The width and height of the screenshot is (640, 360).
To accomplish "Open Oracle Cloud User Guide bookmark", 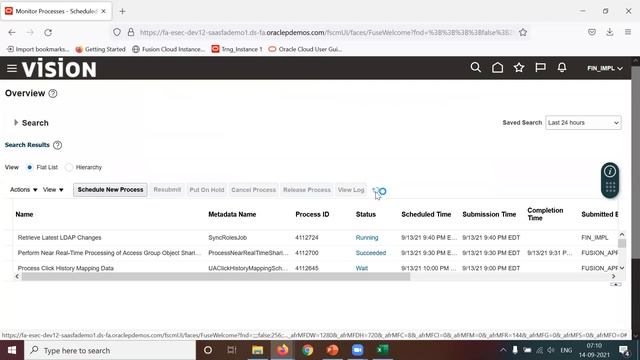I will [305, 49].
